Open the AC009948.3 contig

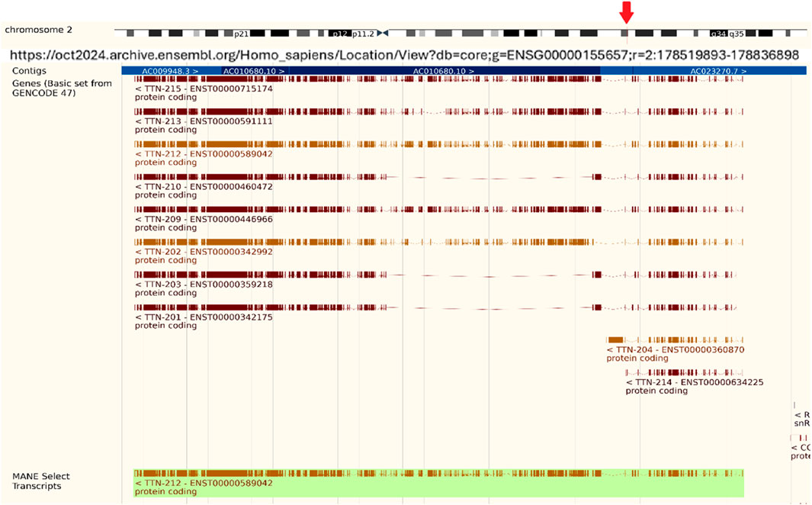click(169, 71)
